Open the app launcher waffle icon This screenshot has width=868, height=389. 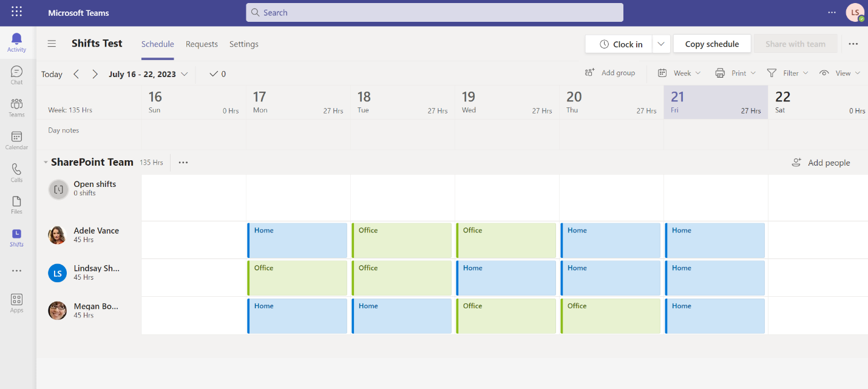coord(17,12)
